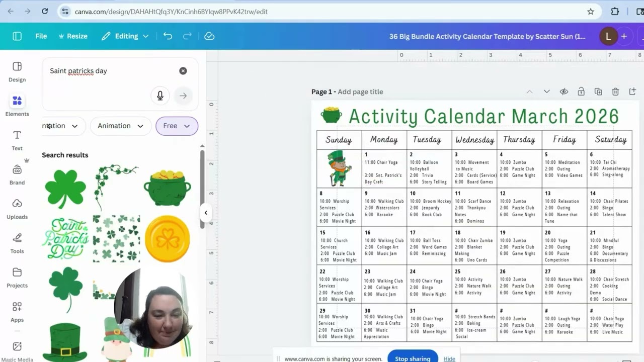Viewport: 644px width, 362px height.
Task: Open the Magic Media sidebar item
Action: click(17, 350)
